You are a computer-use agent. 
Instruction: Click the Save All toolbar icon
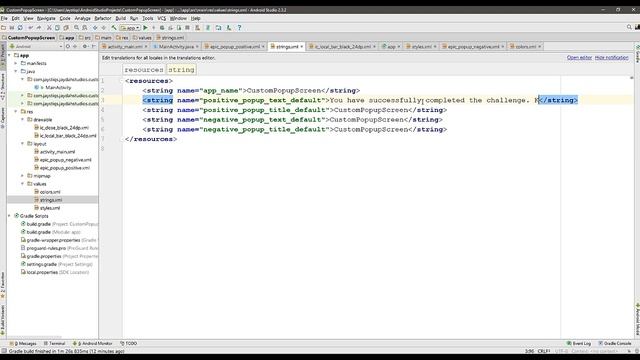pyautogui.click(x=12, y=28)
